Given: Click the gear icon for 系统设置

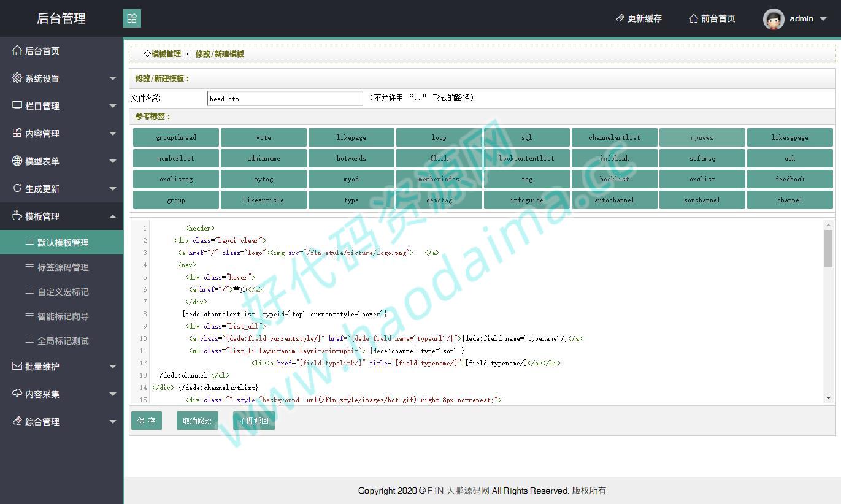Looking at the screenshot, I should (17, 78).
